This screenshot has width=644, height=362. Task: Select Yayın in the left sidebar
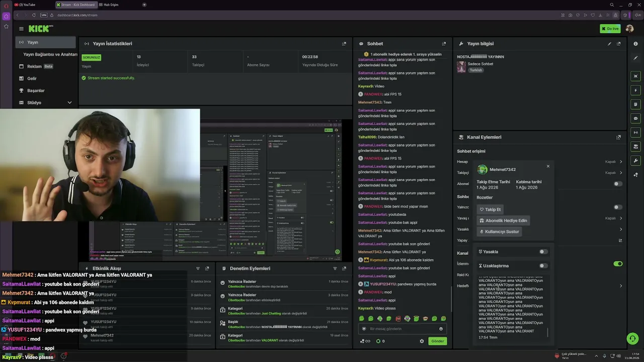pyautogui.click(x=45, y=42)
